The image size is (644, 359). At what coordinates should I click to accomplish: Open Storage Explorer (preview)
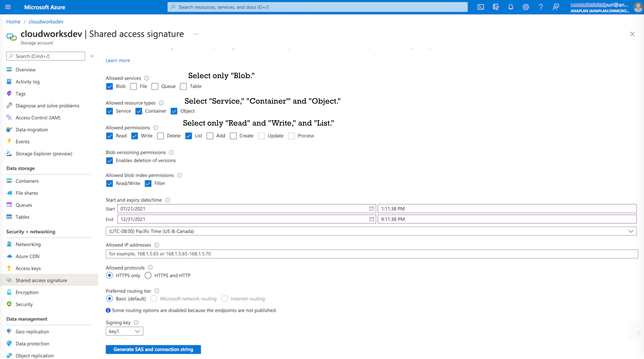tap(44, 154)
